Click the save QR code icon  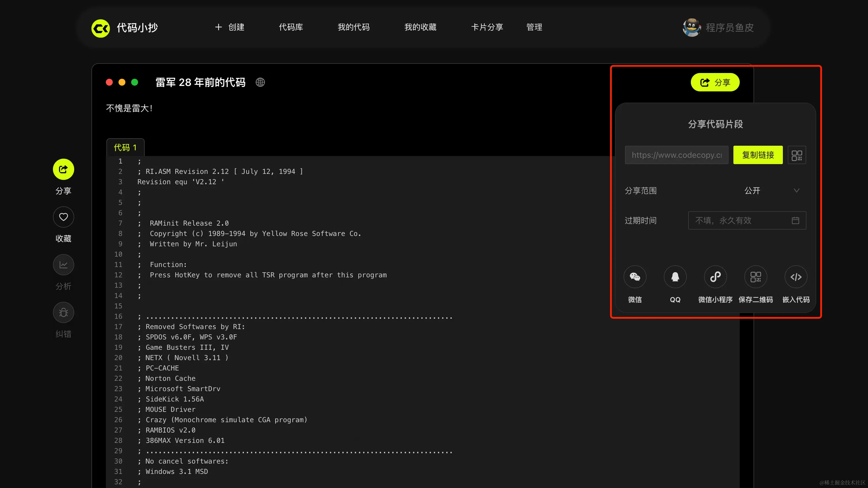[756, 277]
